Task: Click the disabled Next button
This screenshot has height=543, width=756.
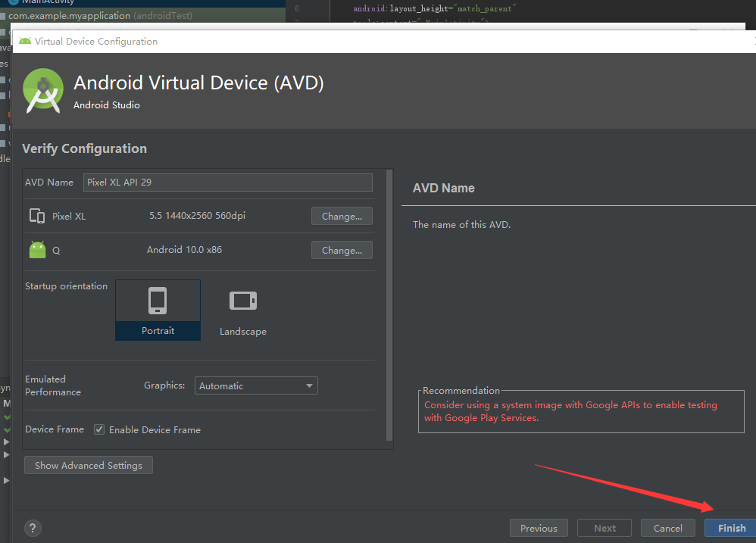Action: [x=604, y=528]
